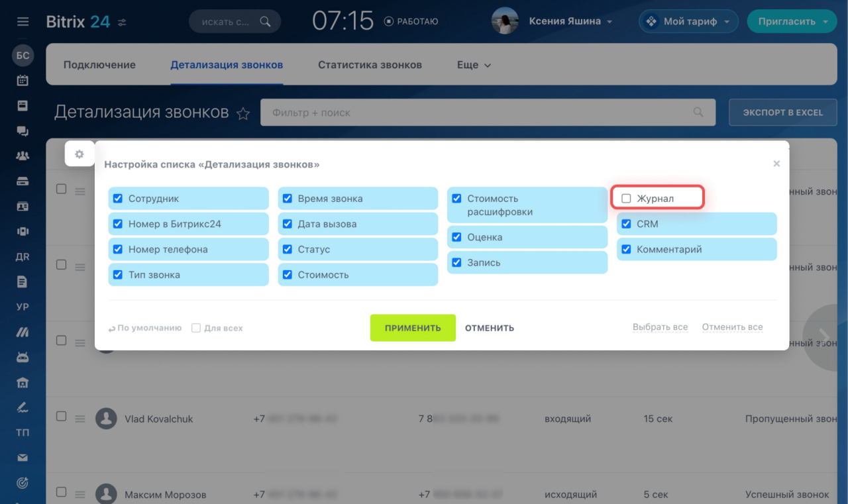The height and width of the screenshot is (504, 848).
Task: Uncheck the CRM checkbox
Action: click(626, 224)
